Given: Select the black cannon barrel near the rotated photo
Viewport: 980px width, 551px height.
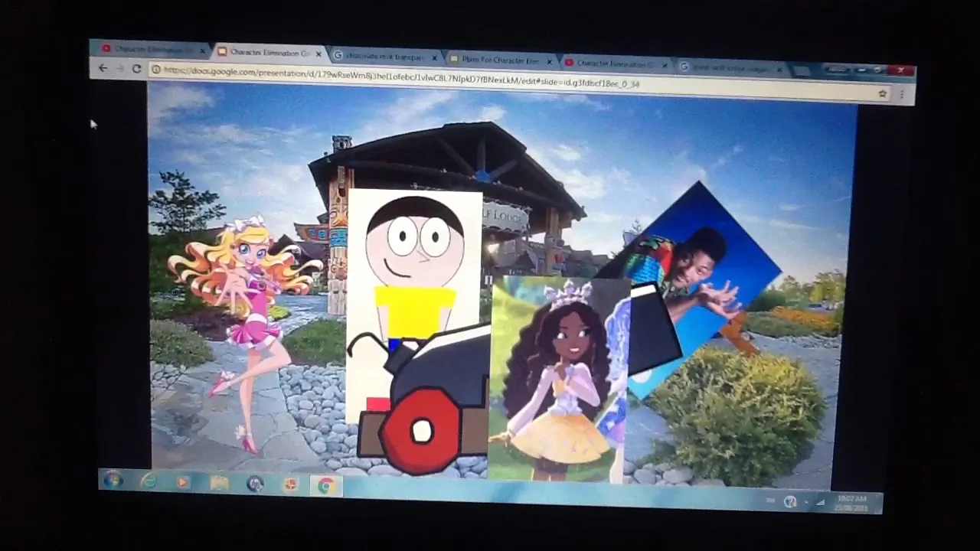Looking at the screenshot, I should tap(655, 329).
